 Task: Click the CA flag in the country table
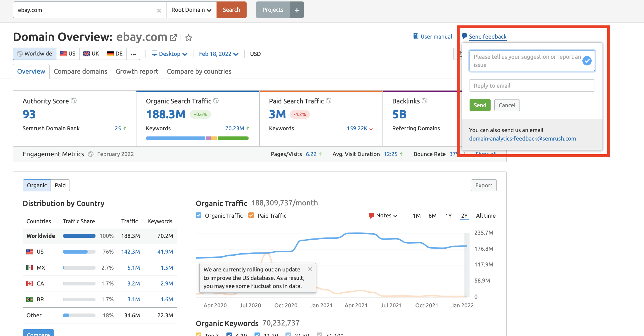(x=30, y=283)
